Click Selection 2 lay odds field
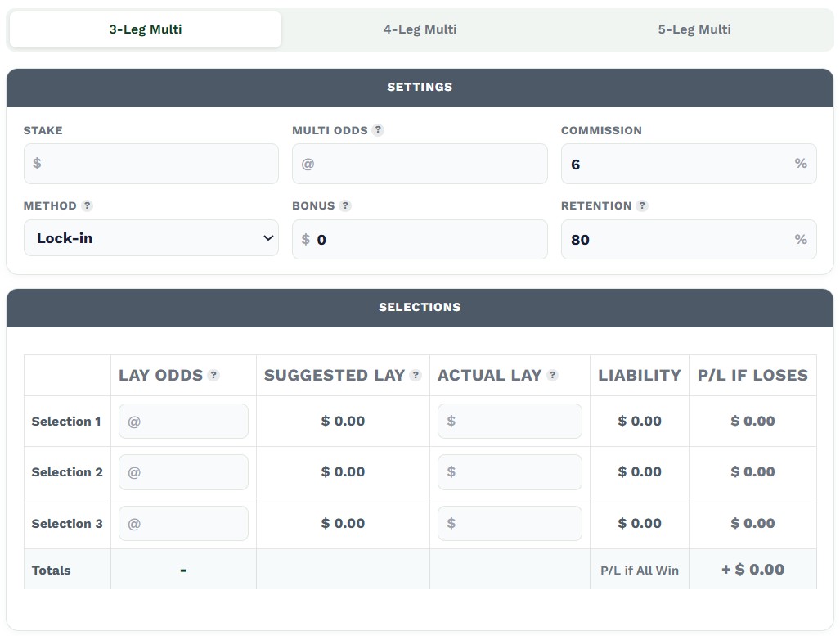The width and height of the screenshot is (840, 636). pyautogui.click(x=183, y=472)
